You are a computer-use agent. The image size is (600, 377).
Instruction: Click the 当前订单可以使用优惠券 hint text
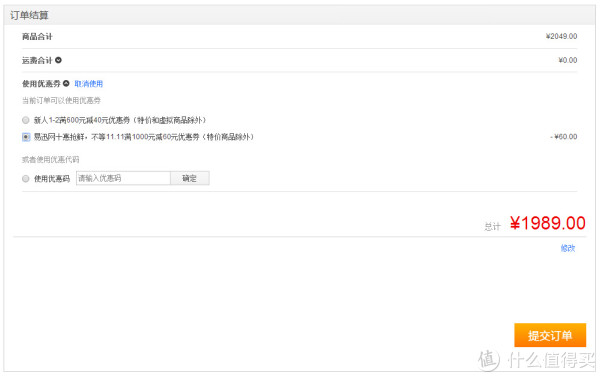tap(61, 101)
